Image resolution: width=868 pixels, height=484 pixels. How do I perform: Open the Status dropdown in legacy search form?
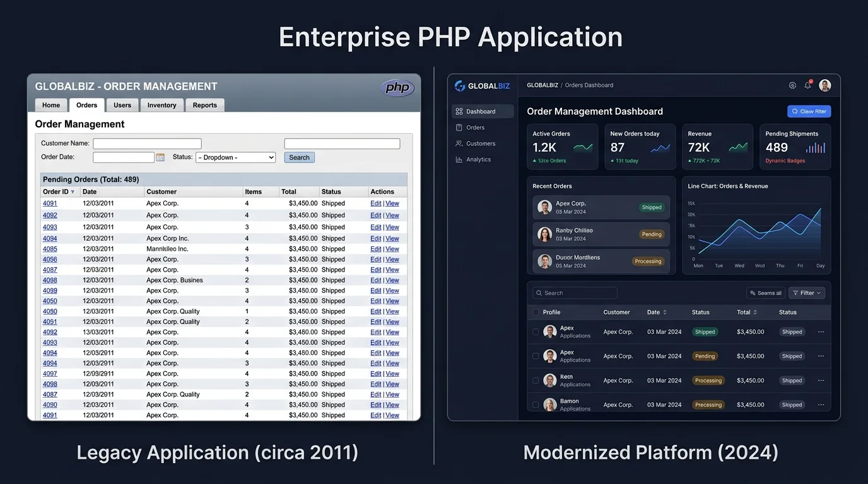(x=236, y=158)
